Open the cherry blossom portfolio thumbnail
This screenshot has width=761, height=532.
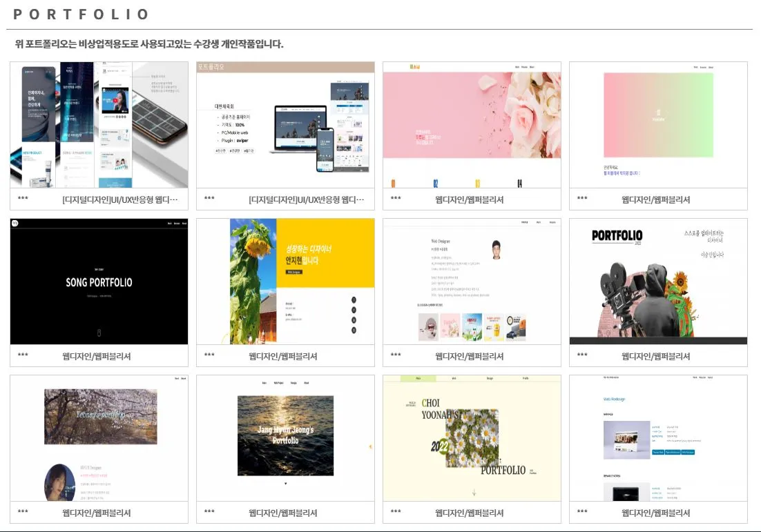[99, 438]
